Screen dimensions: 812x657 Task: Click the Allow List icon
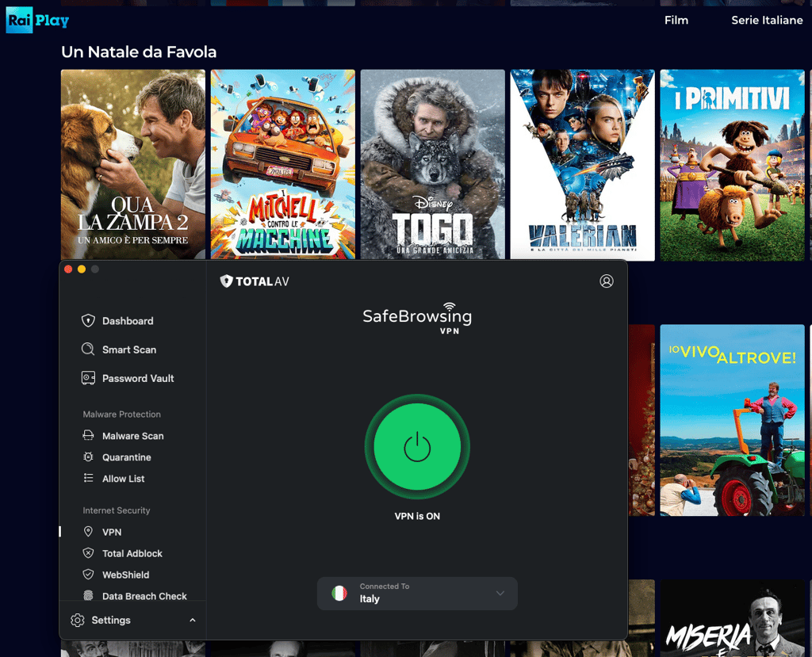(x=89, y=478)
